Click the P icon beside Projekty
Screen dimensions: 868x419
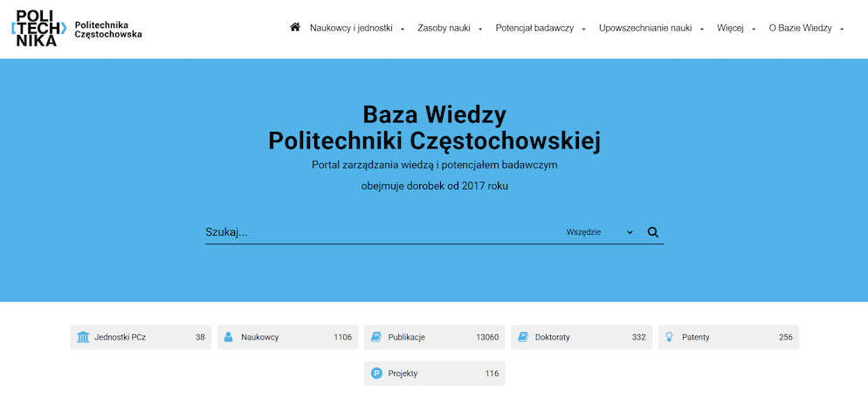(376, 374)
